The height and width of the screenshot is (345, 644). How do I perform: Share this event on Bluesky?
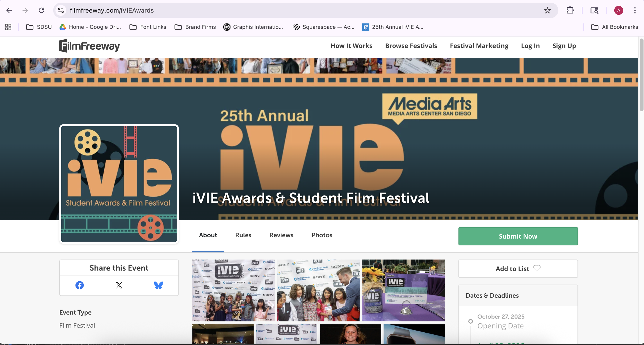pyautogui.click(x=158, y=285)
